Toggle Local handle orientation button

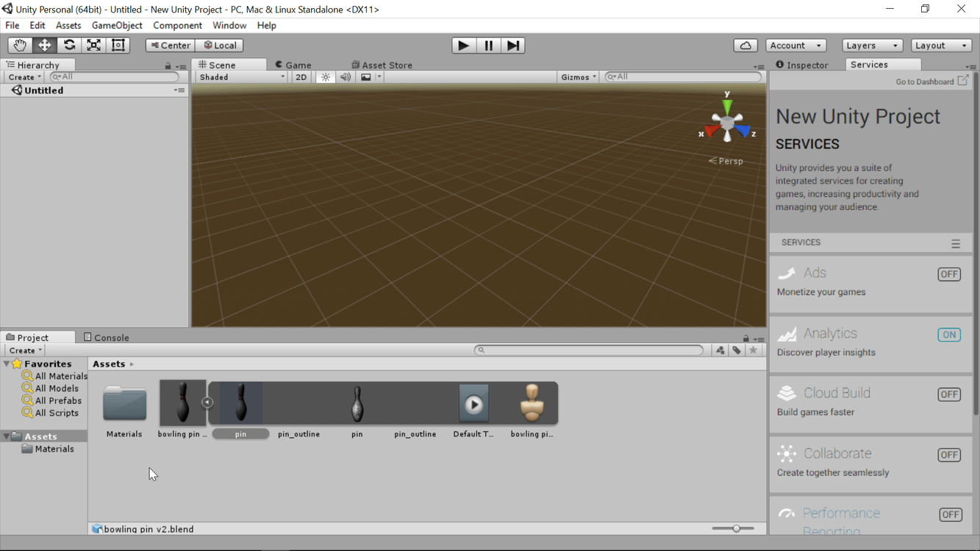click(x=220, y=46)
